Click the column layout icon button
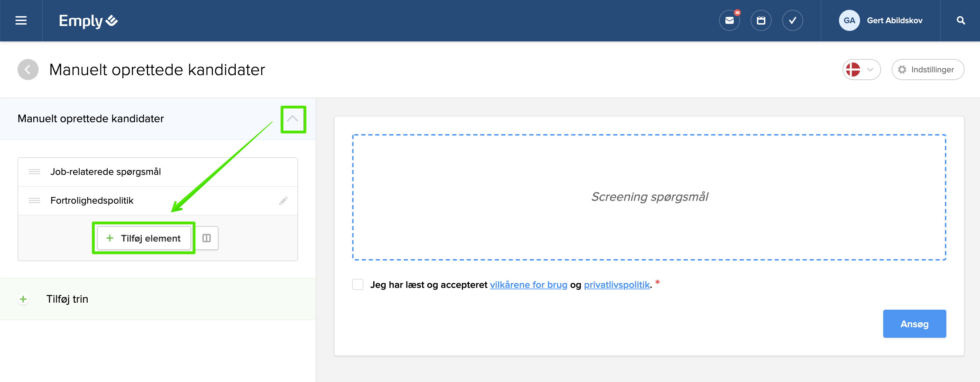The image size is (980, 382). (207, 238)
